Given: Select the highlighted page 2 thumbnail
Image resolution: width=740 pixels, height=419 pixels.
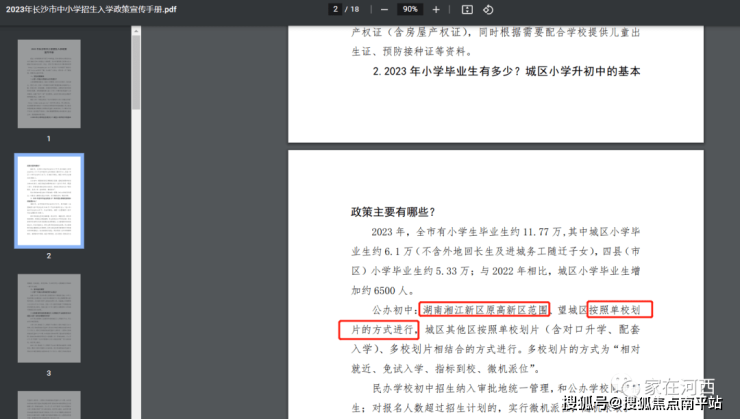Looking at the screenshot, I should click(x=49, y=200).
